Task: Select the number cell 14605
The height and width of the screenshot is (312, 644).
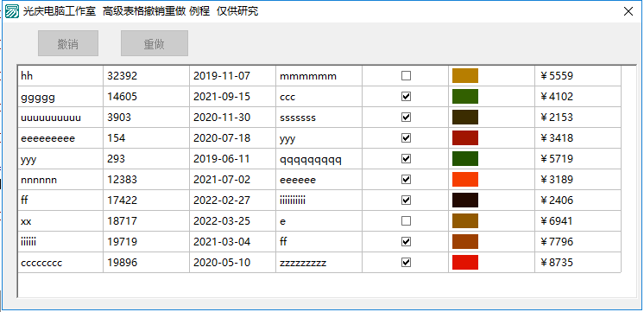Action: coord(146,97)
